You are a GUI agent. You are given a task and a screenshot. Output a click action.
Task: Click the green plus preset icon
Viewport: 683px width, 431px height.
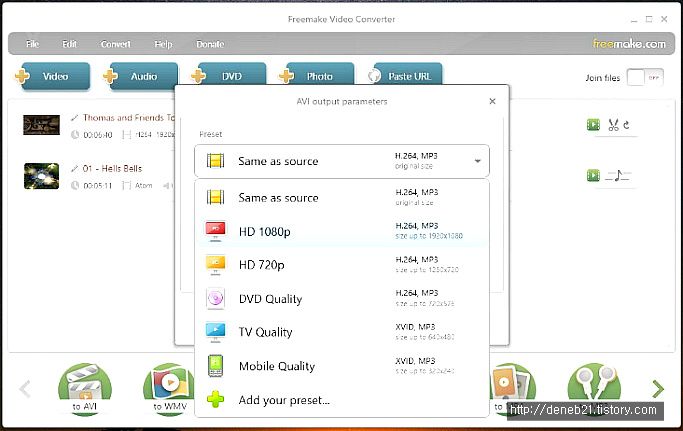coord(215,399)
